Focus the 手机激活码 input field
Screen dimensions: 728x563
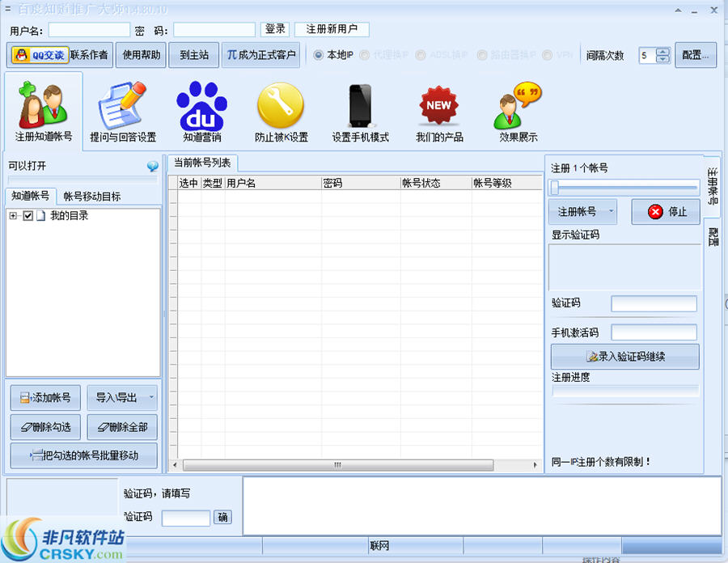tap(654, 332)
